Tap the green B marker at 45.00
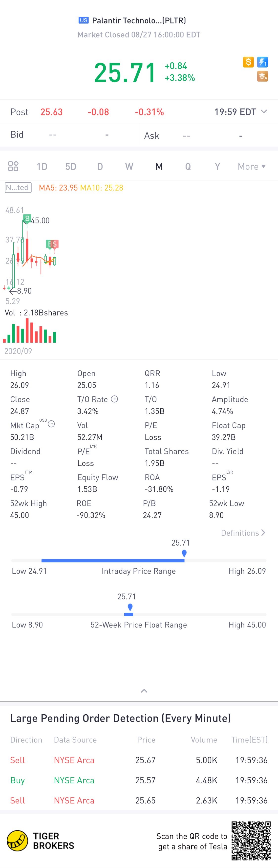Image resolution: width=278 pixels, height=868 pixels. click(x=27, y=218)
